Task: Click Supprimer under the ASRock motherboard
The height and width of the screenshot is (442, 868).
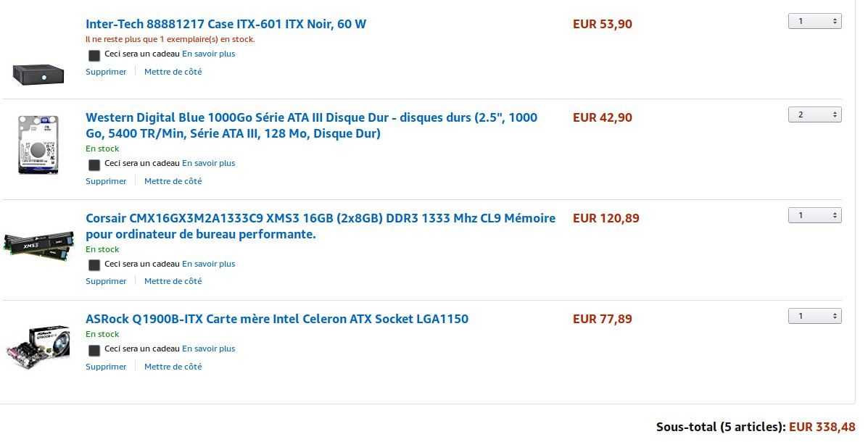Action: point(106,366)
